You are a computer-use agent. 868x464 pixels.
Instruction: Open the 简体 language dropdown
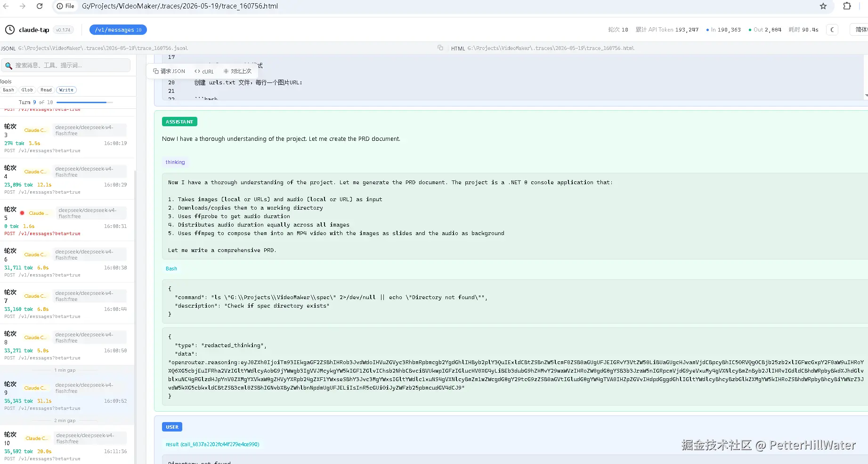click(860, 30)
